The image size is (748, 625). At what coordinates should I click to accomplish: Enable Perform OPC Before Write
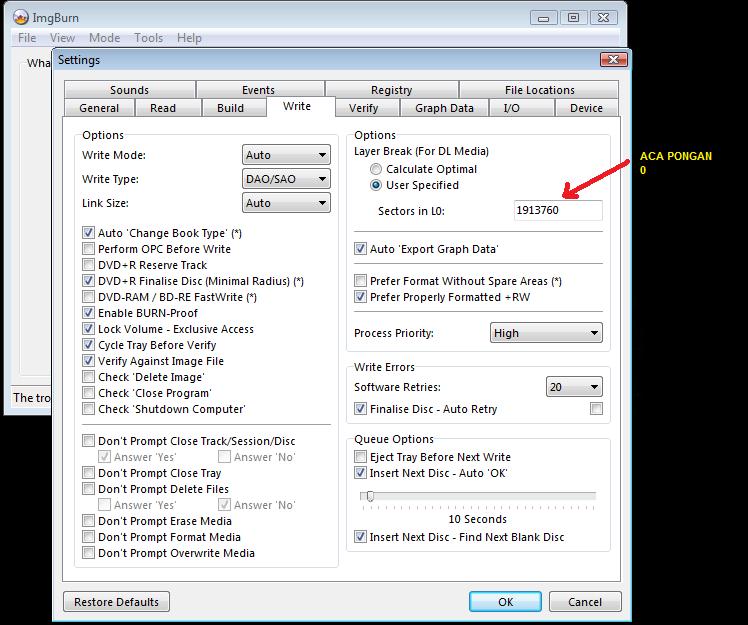coord(88,249)
